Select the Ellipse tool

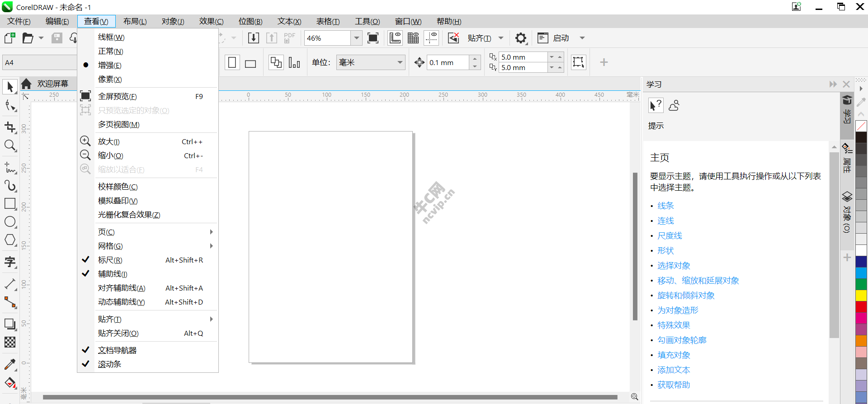click(10, 222)
